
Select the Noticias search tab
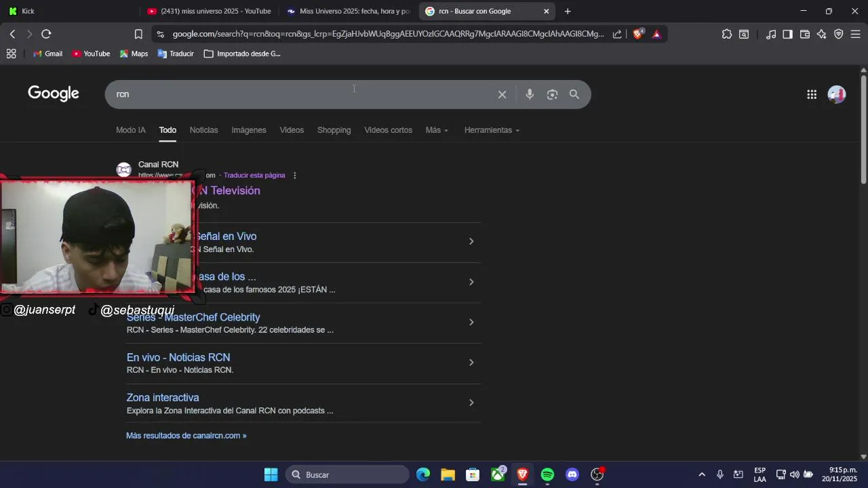(x=204, y=130)
